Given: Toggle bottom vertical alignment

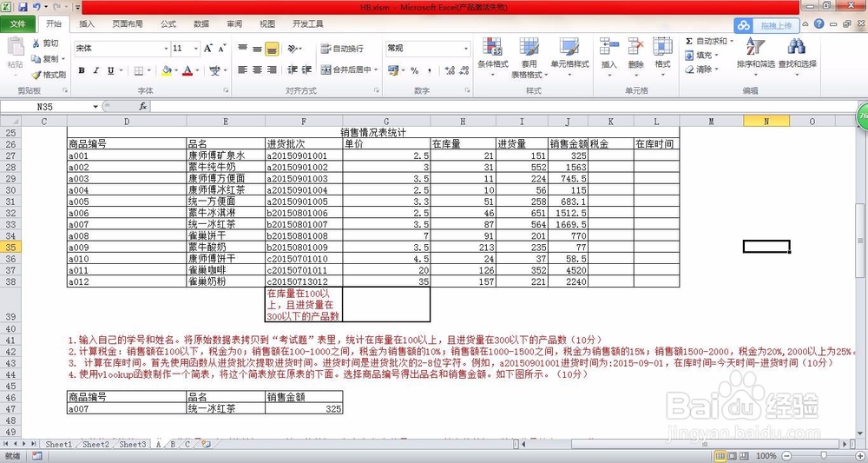Looking at the screenshot, I should pos(272,48).
